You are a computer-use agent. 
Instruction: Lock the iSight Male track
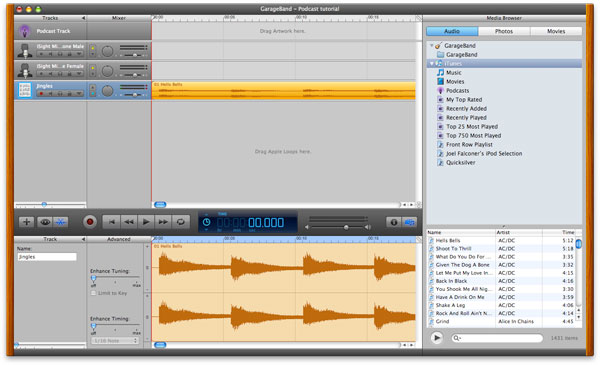[x=70, y=54]
